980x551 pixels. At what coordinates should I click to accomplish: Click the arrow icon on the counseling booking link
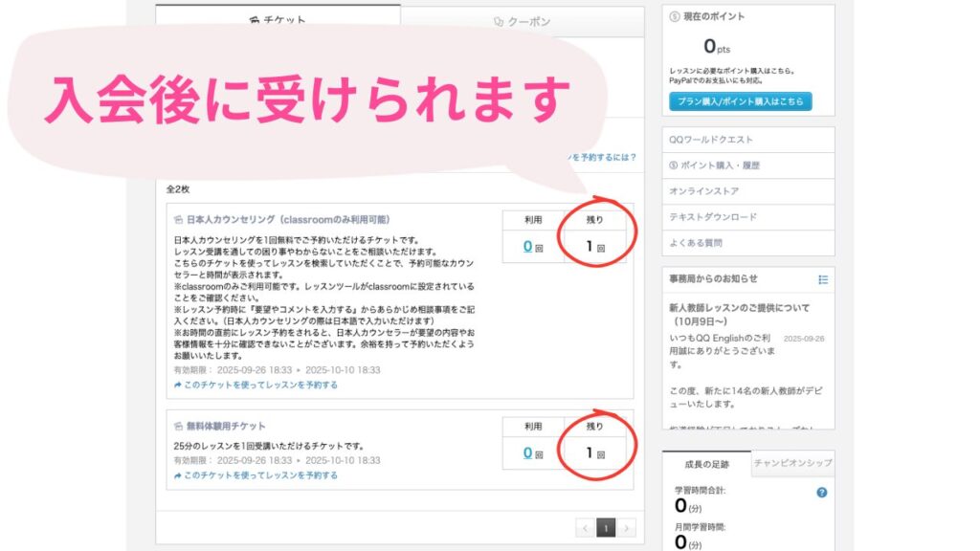(178, 385)
